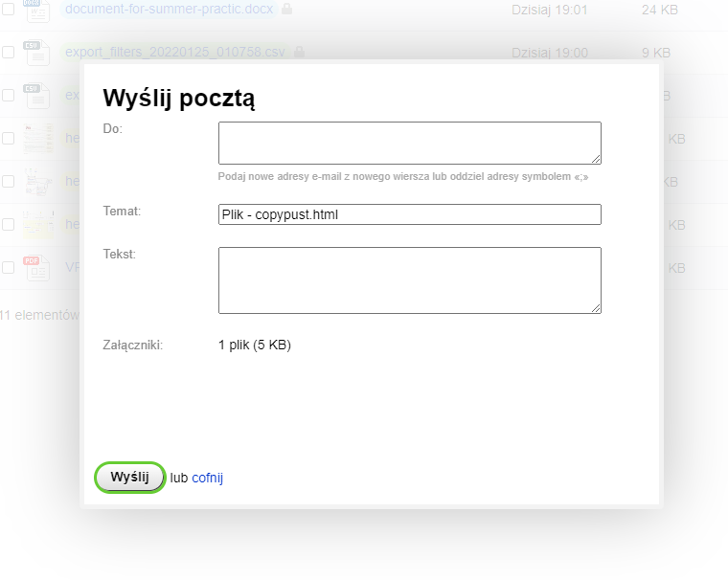This screenshot has height=580, width=728.
Task: Click the Tekst message body area
Action: pos(410,280)
